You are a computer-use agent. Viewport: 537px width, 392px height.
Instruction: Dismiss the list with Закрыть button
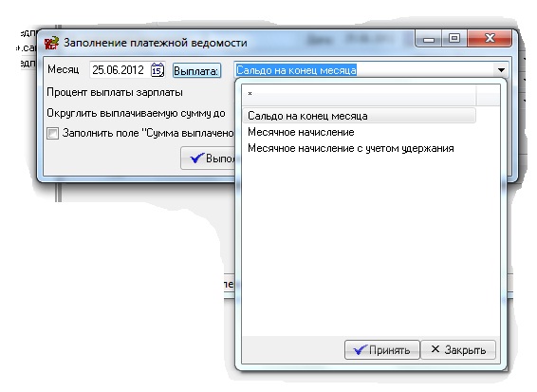coord(458,350)
